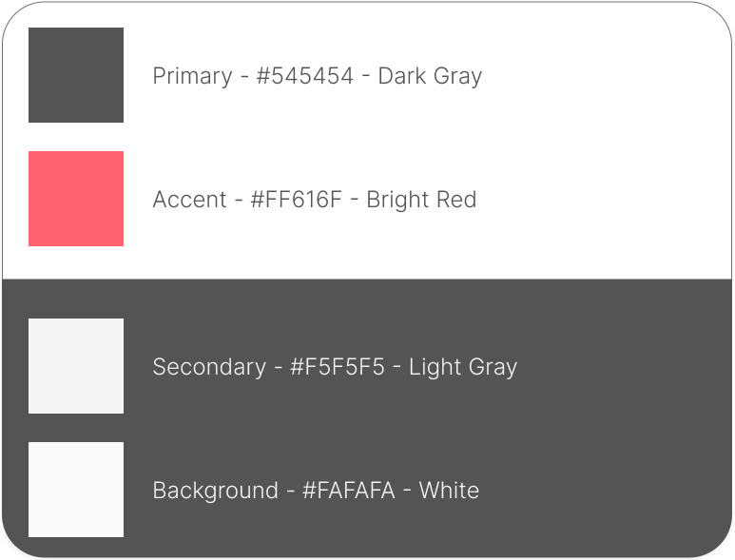Click the dash right before Light Gray
Viewport: 735px width, 560px height.
[x=397, y=367]
